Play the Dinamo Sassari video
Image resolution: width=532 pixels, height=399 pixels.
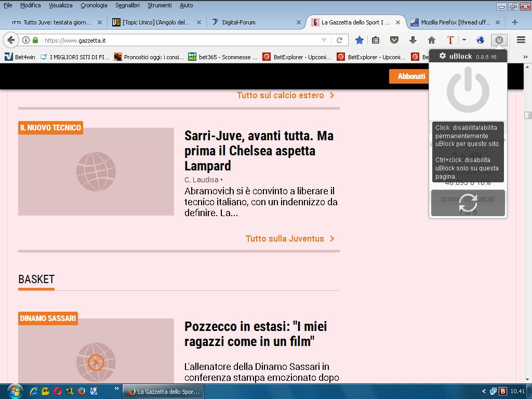pyautogui.click(x=96, y=362)
